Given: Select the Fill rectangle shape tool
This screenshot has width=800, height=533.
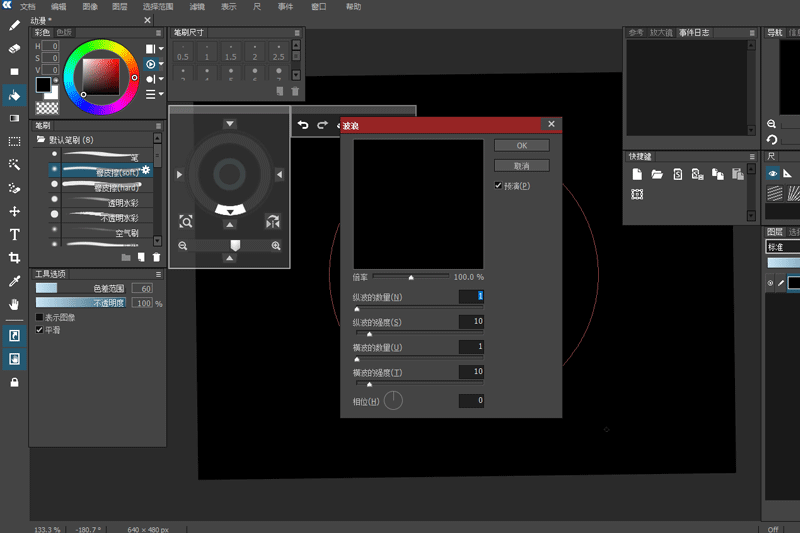Looking at the screenshot, I should pos(14,72).
